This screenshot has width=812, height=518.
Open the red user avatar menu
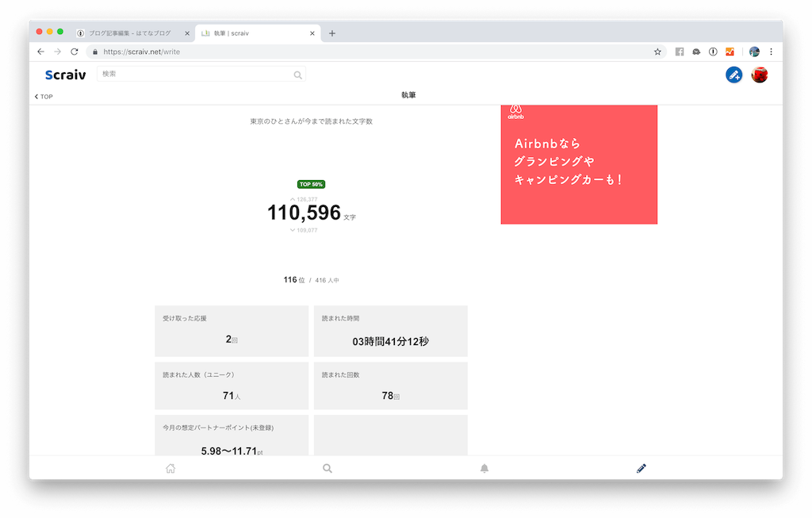760,75
